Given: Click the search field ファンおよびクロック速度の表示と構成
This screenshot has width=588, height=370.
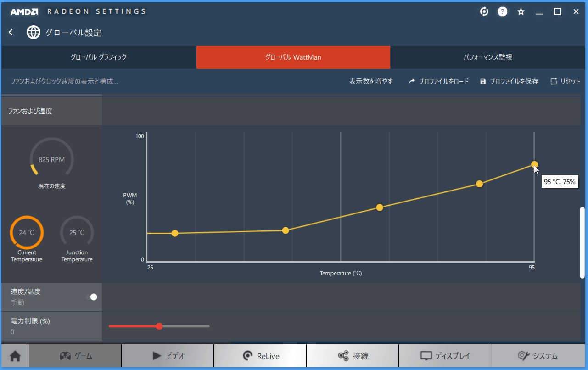Looking at the screenshot, I should click(x=64, y=82).
